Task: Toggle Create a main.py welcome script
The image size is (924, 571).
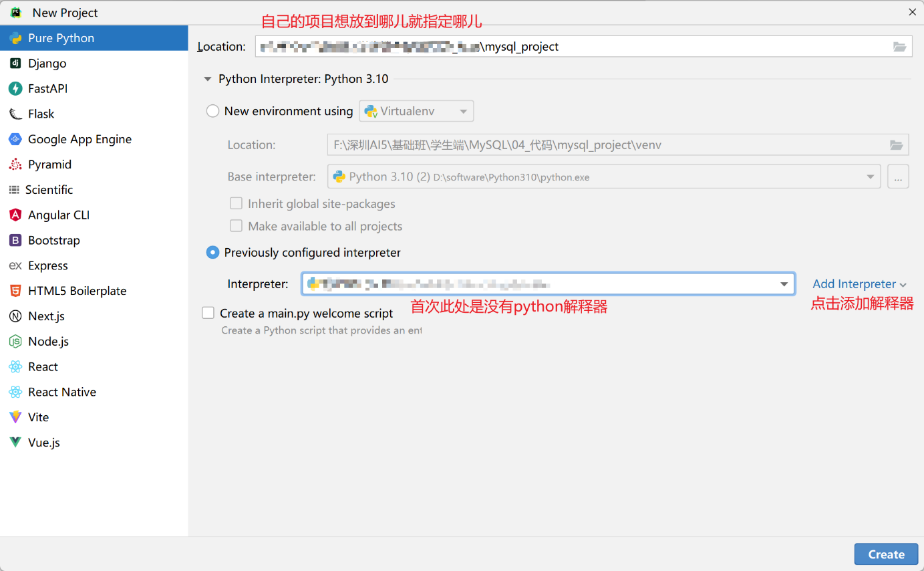Action: pyautogui.click(x=208, y=313)
